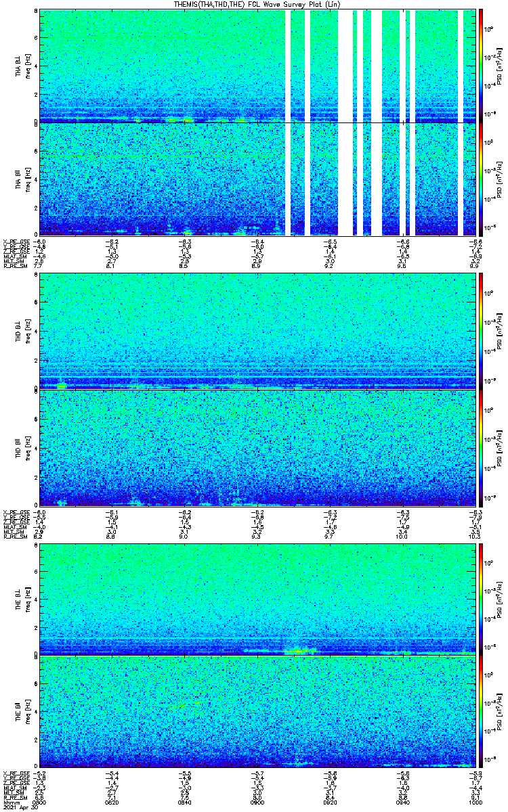Click the 'THA B⊥ freq [Hz]' axis label
The image size is (508, 812).
click(22, 66)
